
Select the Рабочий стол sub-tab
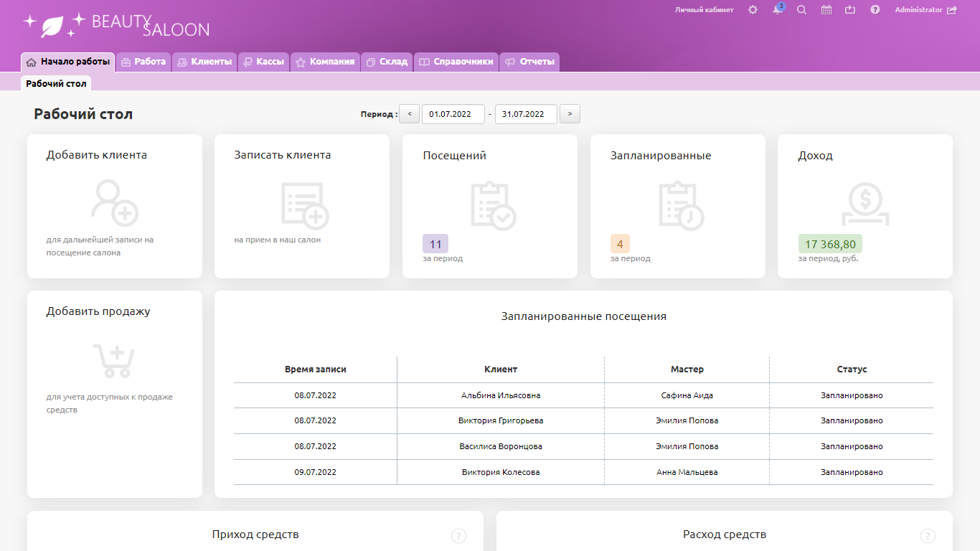pyautogui.click(x=56, y=83)
